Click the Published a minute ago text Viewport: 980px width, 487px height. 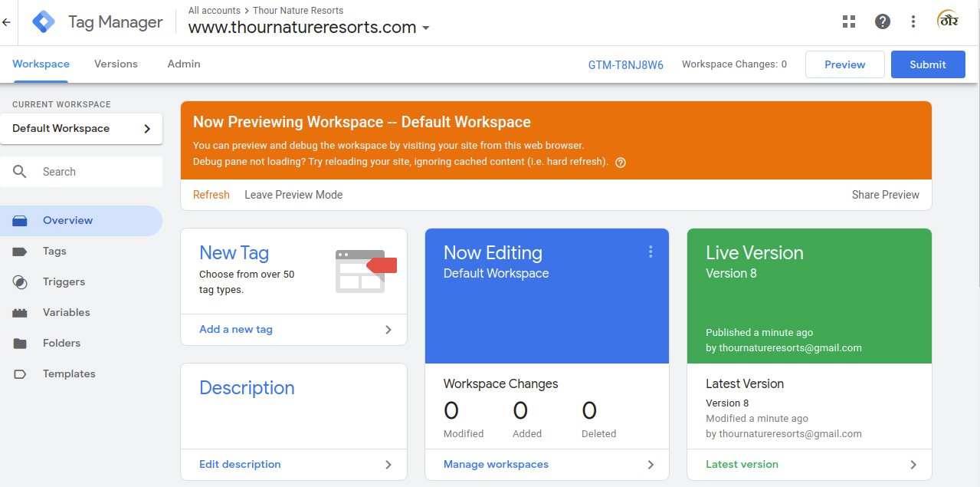click(x=759, y=333)
